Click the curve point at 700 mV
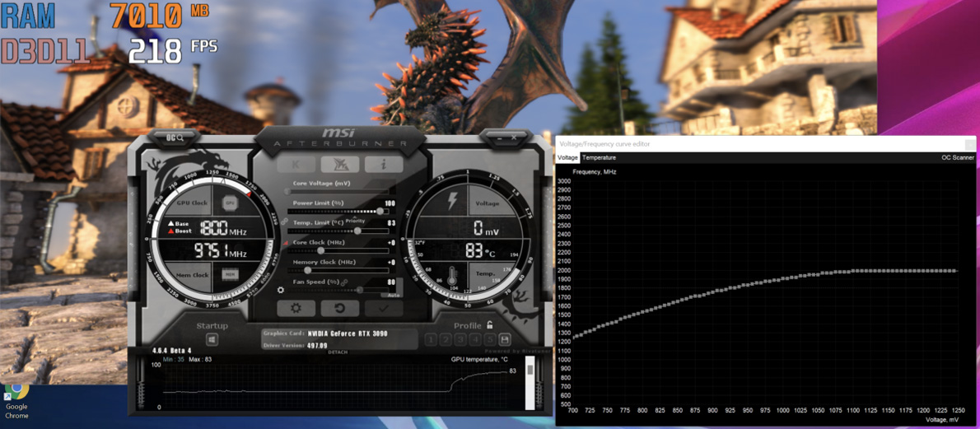The image size is (980, 429). 573,338
